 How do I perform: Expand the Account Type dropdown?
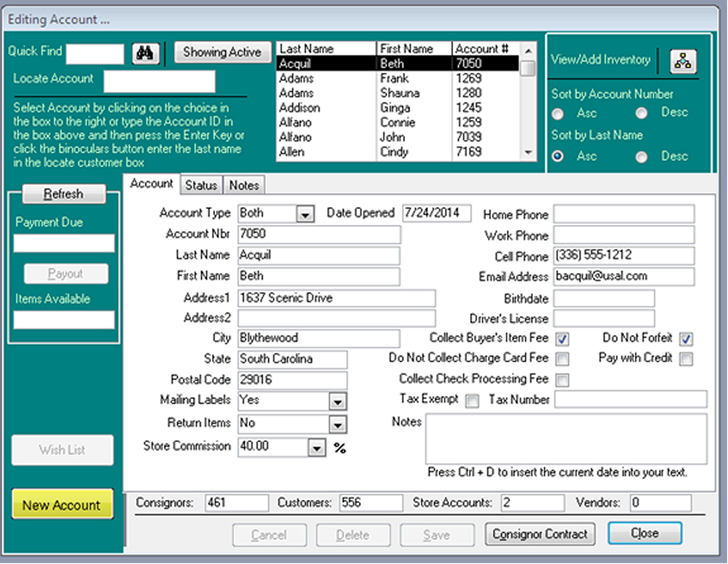(x=305, y=213)
